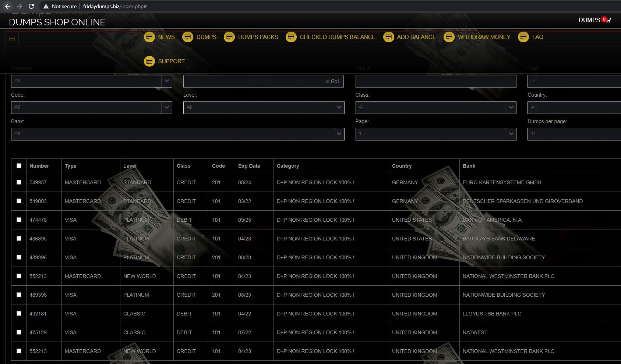The width and height of the screenshot is (621, 364).
Task: Click the 09/25 expiry date cell
Action: coord(244,220)
